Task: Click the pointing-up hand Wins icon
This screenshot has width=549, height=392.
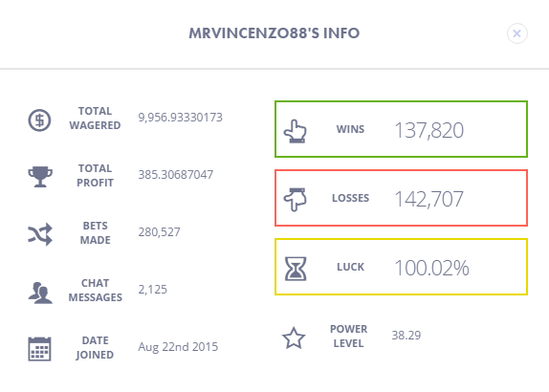Action: (296, 131)
